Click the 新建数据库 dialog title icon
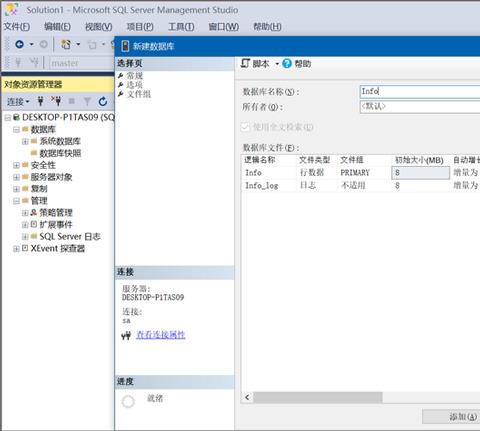The width and height of the screenshot is (480, 431). [x=125, y=46]
